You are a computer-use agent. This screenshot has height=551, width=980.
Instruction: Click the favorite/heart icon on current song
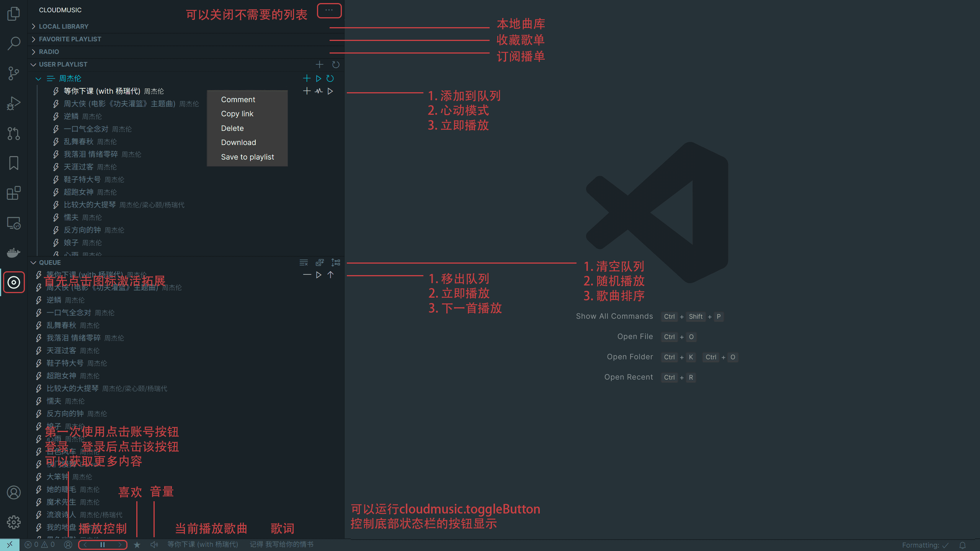pos(137,544)
